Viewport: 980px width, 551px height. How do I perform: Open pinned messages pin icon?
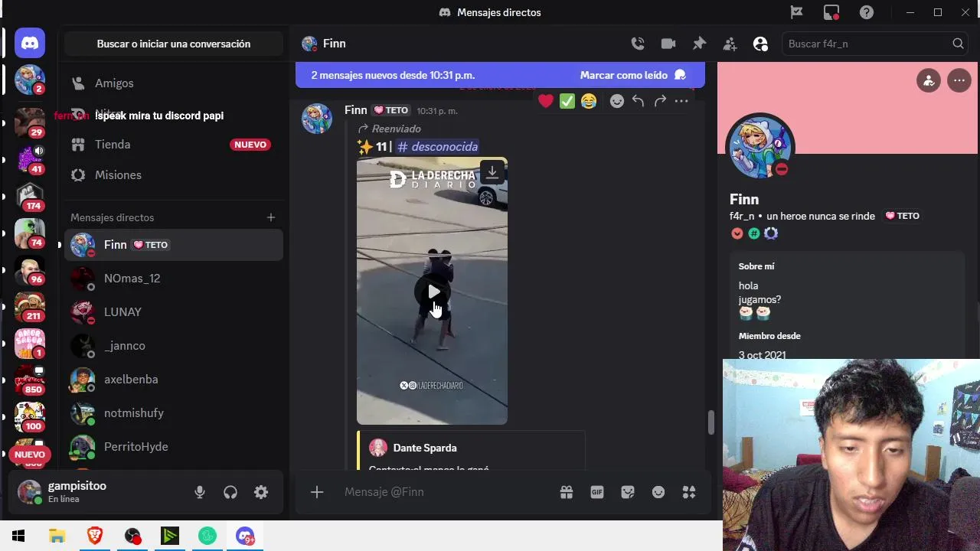pyautogui.click(x=699, y=44)
